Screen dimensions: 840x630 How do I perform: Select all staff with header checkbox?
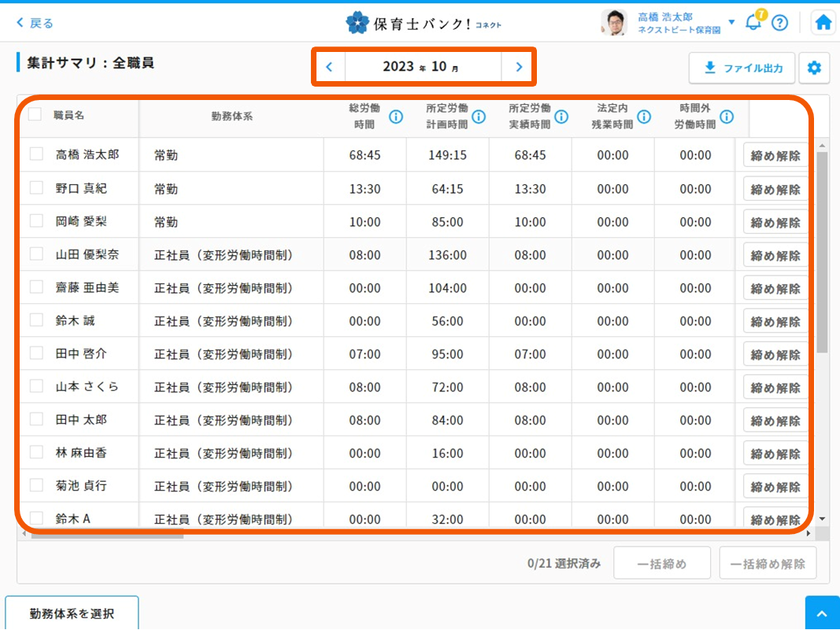point(35,114)
